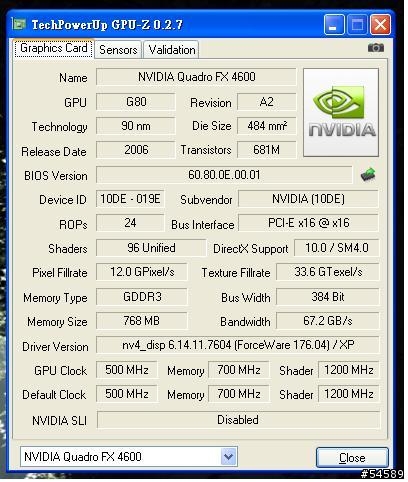Click the Driver Version field with ForceWare 176.04
The height and width of the screenshot is (482, 408).
pyautogui.click(x=238, y=345)
